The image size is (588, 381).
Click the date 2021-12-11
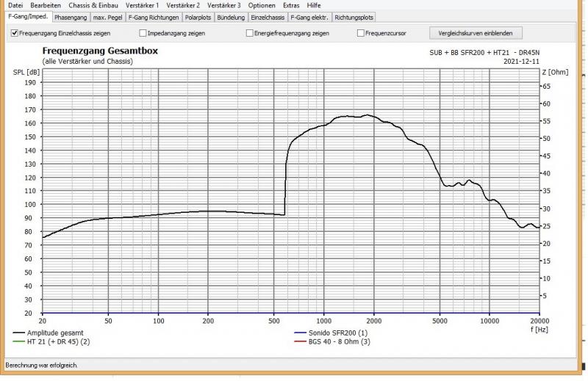point(521,61)
